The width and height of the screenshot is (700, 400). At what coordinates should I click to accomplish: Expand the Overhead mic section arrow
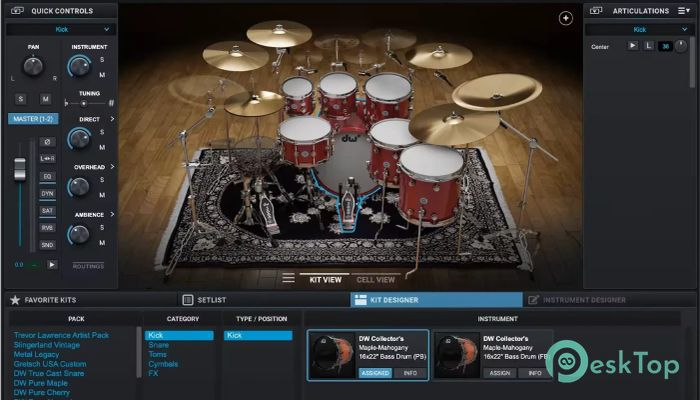[x=112, y=167]
